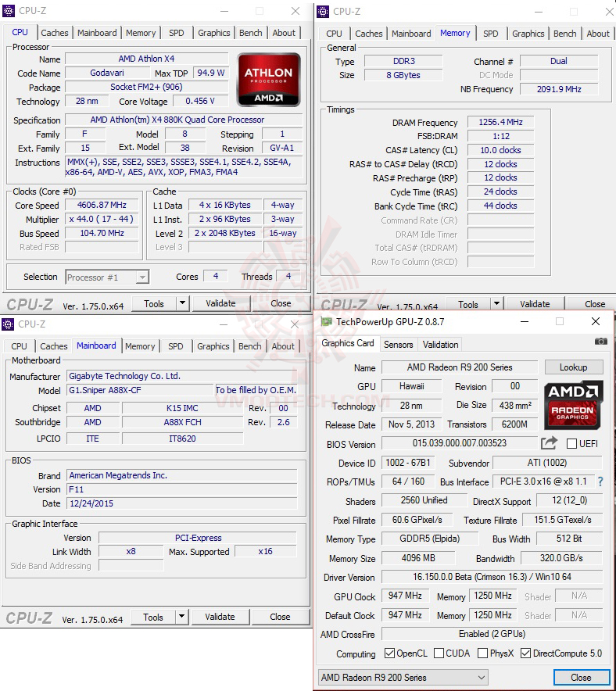This screenshot has width=616, height=691.
Task: Click the Bus Interface question mark icon
Action: [600, 482]
